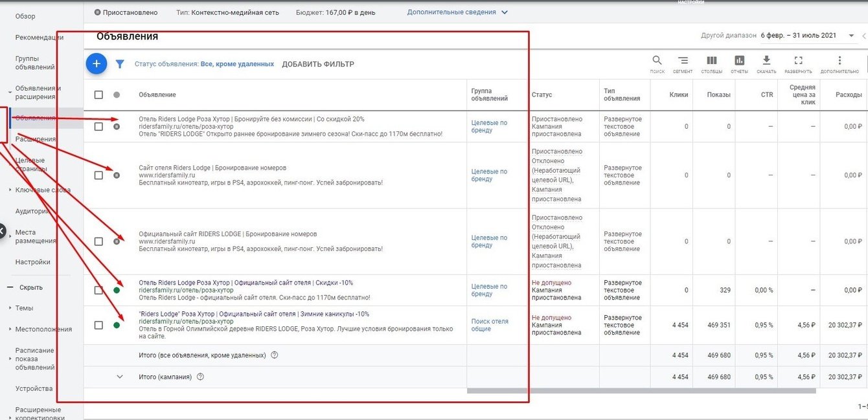The height and width of the screenshot is (420, 868).
Task: Click the 'Не допущено' status in the 'Скидки -10%' row
Action: point(551,283)
